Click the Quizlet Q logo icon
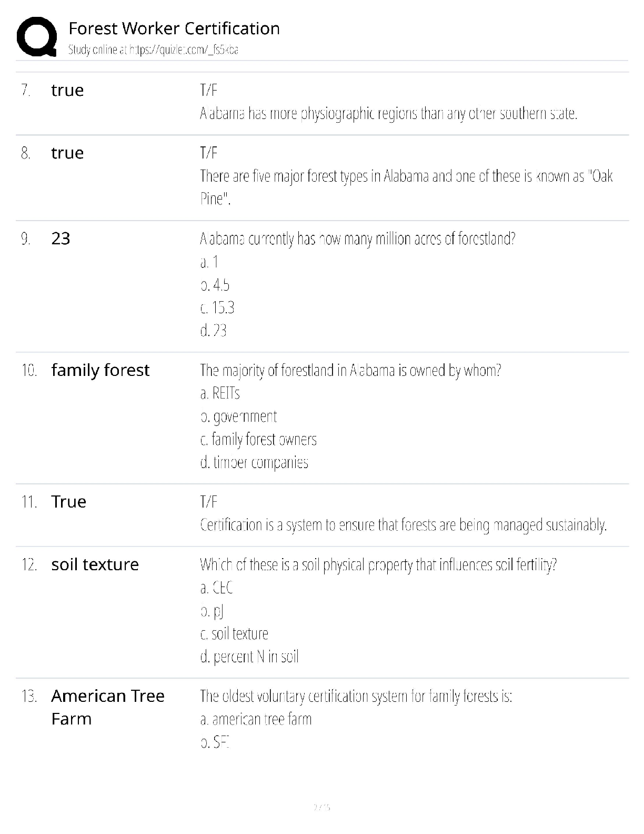The image size is (644, 834). (x=37, y=37)
